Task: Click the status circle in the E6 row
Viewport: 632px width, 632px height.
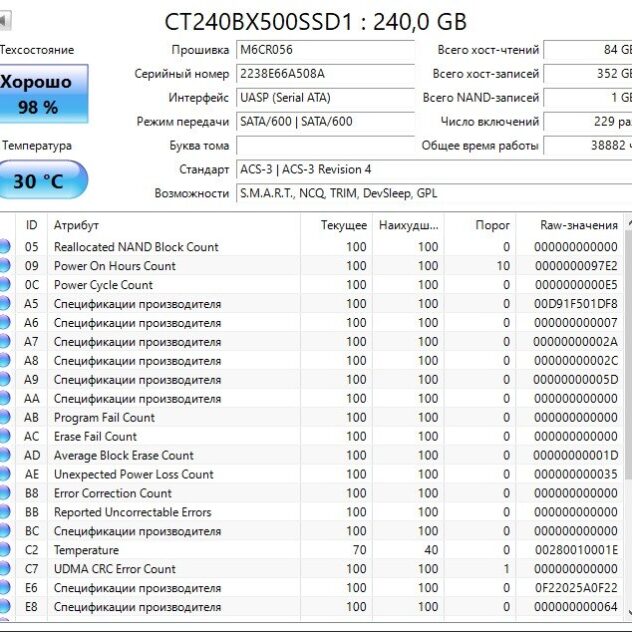Action: tap(4, 587)
